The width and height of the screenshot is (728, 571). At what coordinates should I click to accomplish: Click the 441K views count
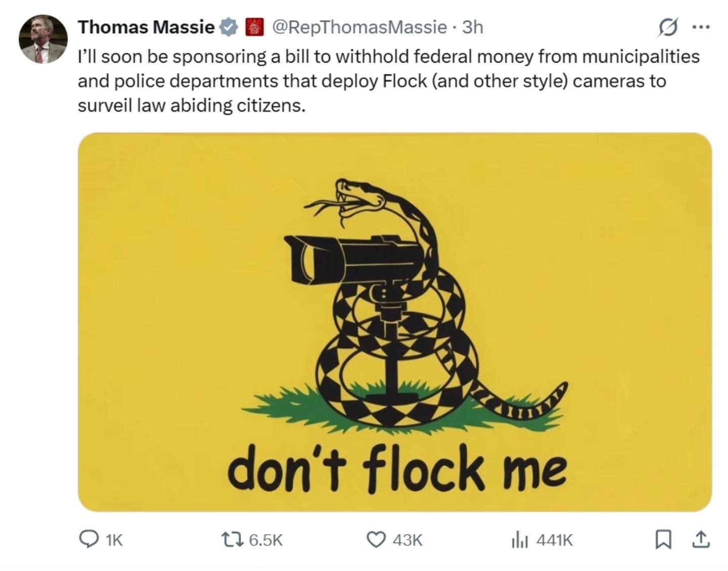(x=555, y=540)
